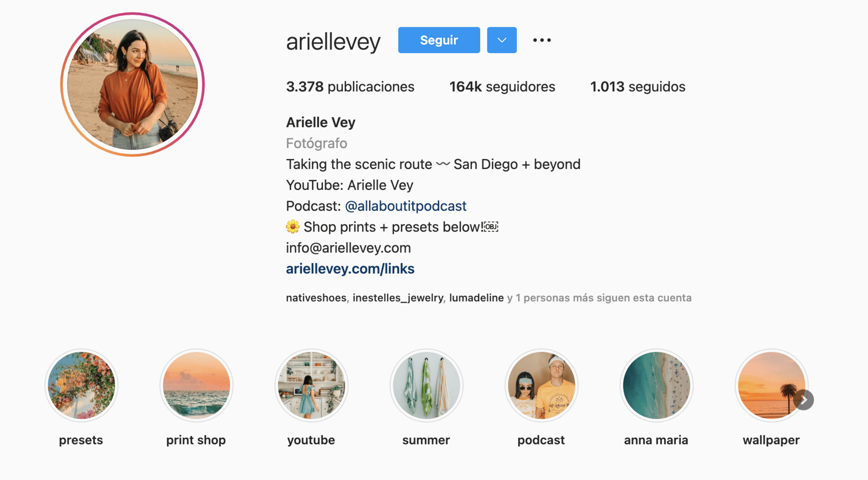Open inestelles_jewelry follower profile
Image resolution: width=868 pixels, height=480 pixels.
click(398, 298)
